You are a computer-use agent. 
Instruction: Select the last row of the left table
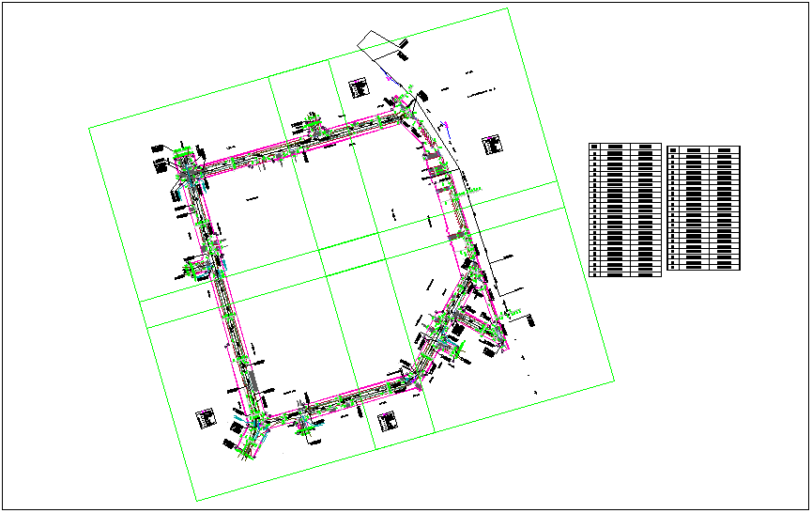click(x=625, y=273)
